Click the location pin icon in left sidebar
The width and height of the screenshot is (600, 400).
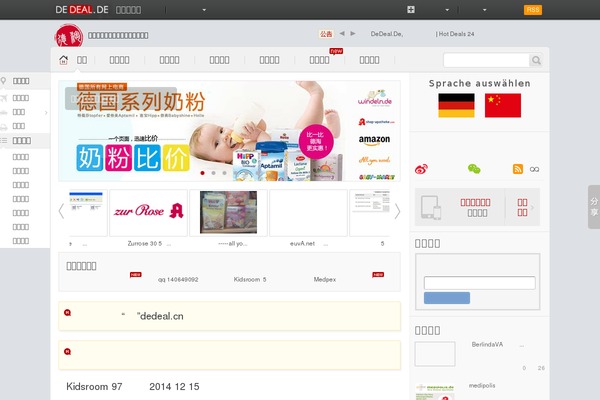pos(3,81)
